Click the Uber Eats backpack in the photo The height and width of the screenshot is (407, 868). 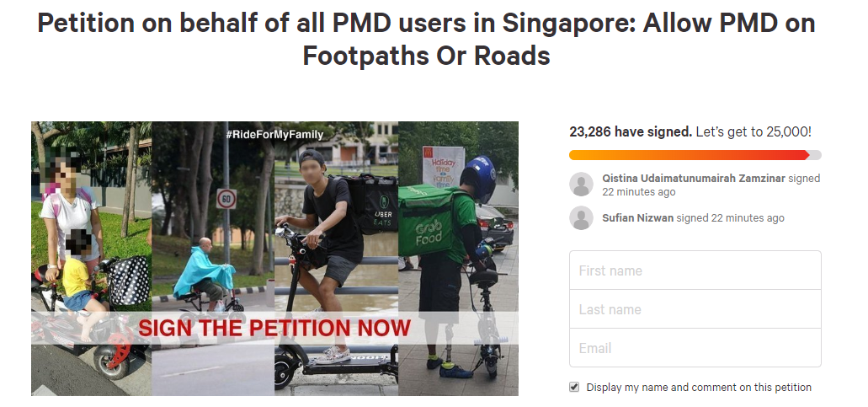(x=377, y=205)
